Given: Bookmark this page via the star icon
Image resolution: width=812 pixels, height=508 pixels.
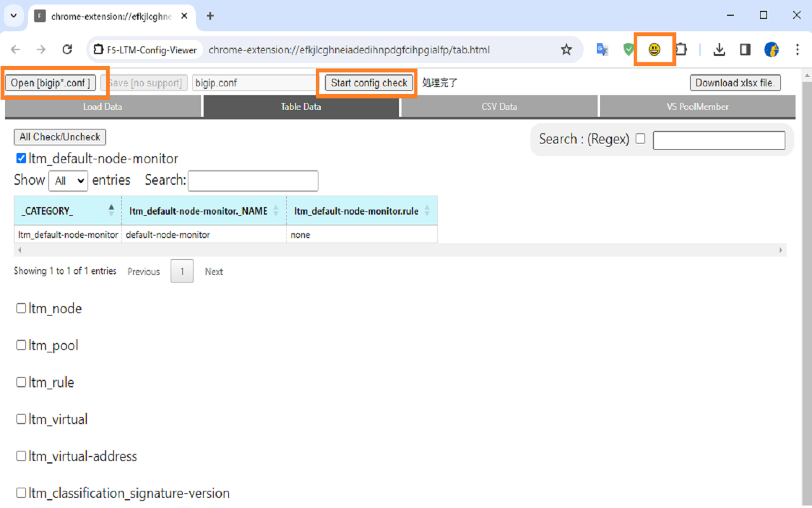Looking at the screenshot, I should pyautogui.click(x=566, y=49).
